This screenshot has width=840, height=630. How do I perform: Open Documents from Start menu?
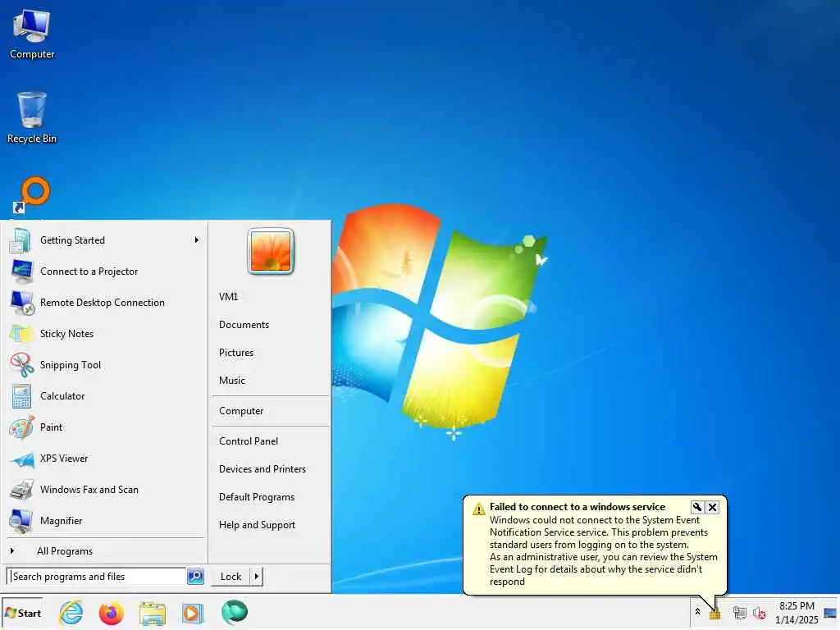(244, 325)
